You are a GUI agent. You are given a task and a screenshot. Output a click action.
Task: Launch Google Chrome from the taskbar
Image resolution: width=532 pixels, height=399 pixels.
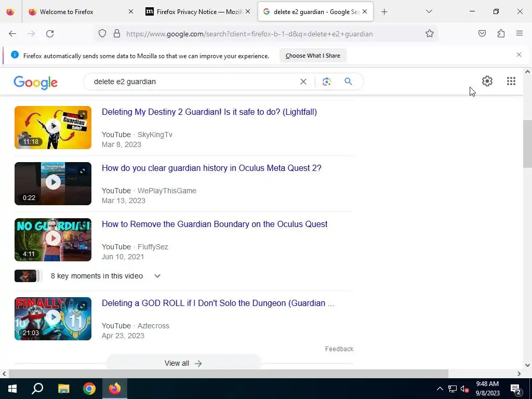(x=89, y=389)
